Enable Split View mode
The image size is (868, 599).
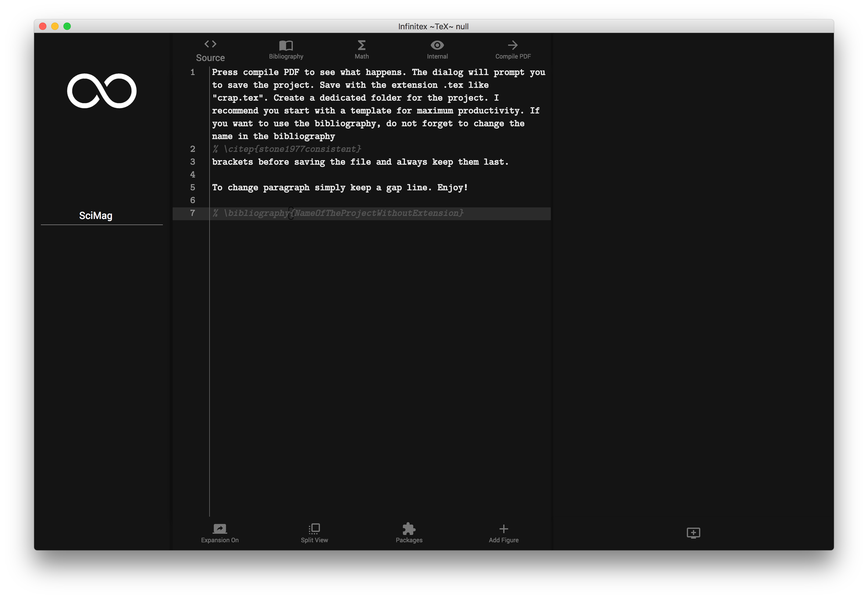[314, 533]
